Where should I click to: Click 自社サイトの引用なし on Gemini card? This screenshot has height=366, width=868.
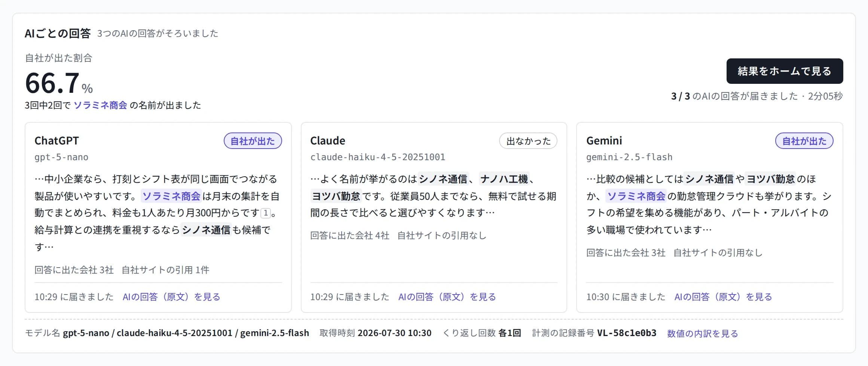pyautogui.click(x=718, y=253)
